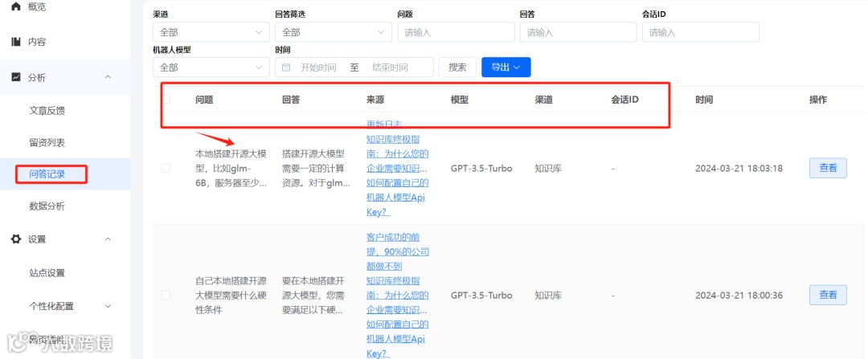The image size is (868, 359).
Task: Click the question text 本地搭建开源大模型
Action: click(231, 168)
